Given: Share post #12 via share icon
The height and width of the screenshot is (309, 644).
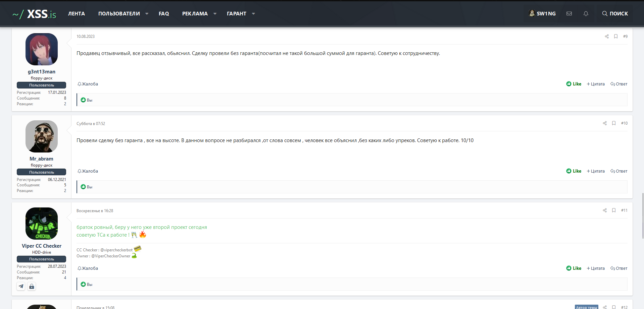Looking at the screenshot, I should click(605, 307).
